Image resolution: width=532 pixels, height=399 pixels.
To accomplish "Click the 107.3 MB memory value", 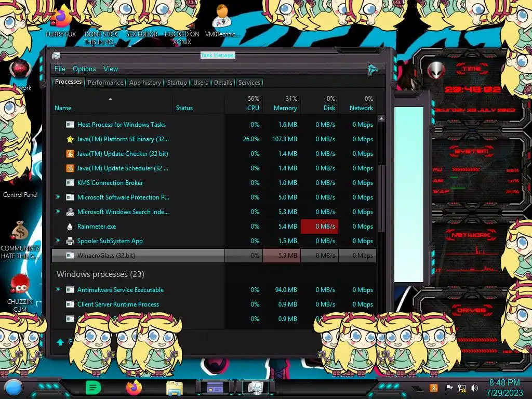I will point(285,139).
